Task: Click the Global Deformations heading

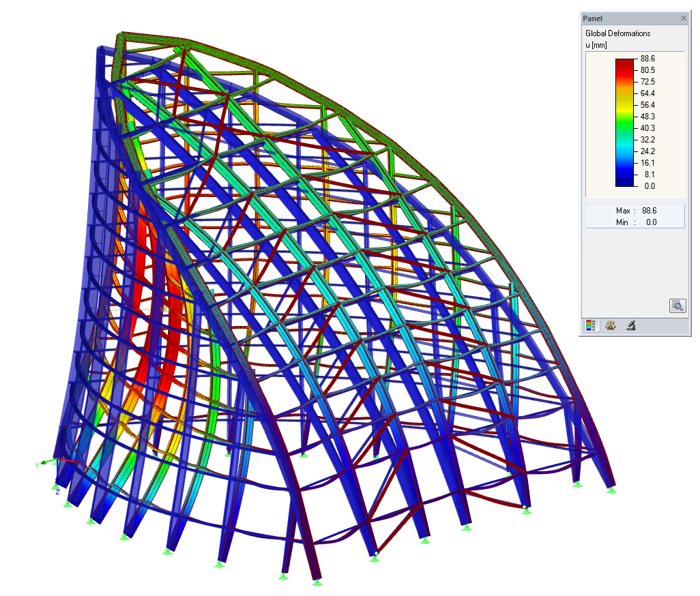Action: coord(618,33)
